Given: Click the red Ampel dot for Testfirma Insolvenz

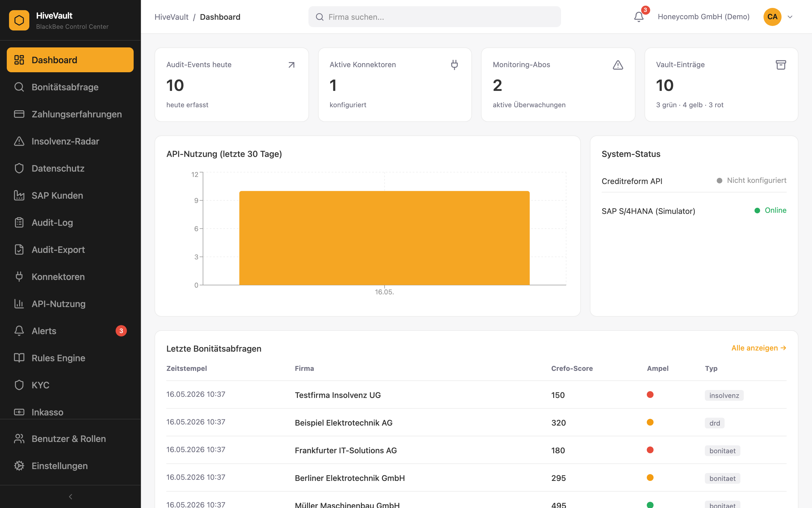Looking at the screenshot, I should (650, 395).
